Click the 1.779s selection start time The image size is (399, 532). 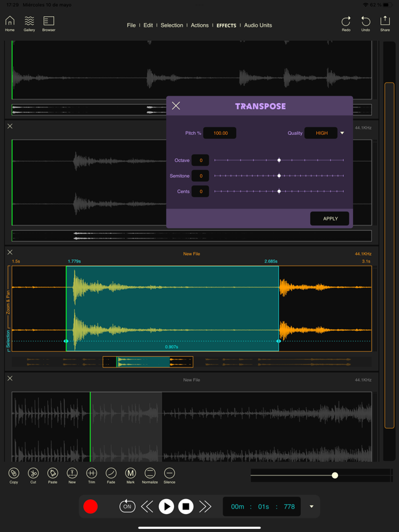pos(75,261)
